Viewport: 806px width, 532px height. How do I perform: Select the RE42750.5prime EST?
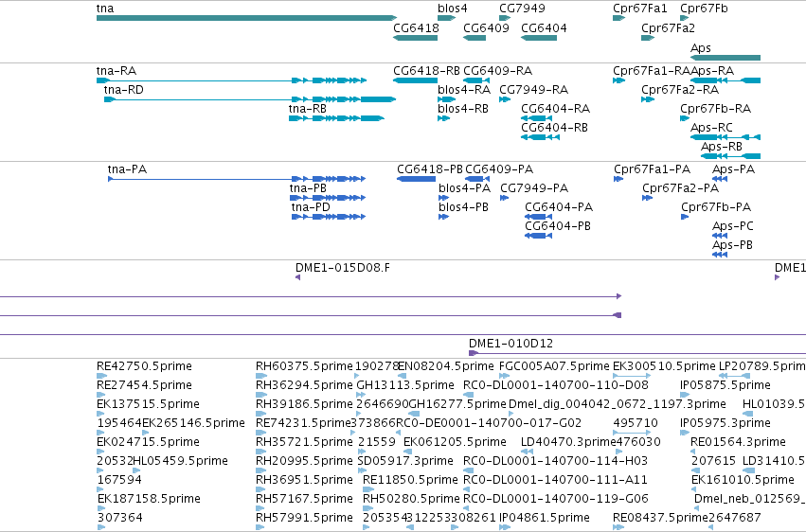pyautogui.click(x=100, y=377)
